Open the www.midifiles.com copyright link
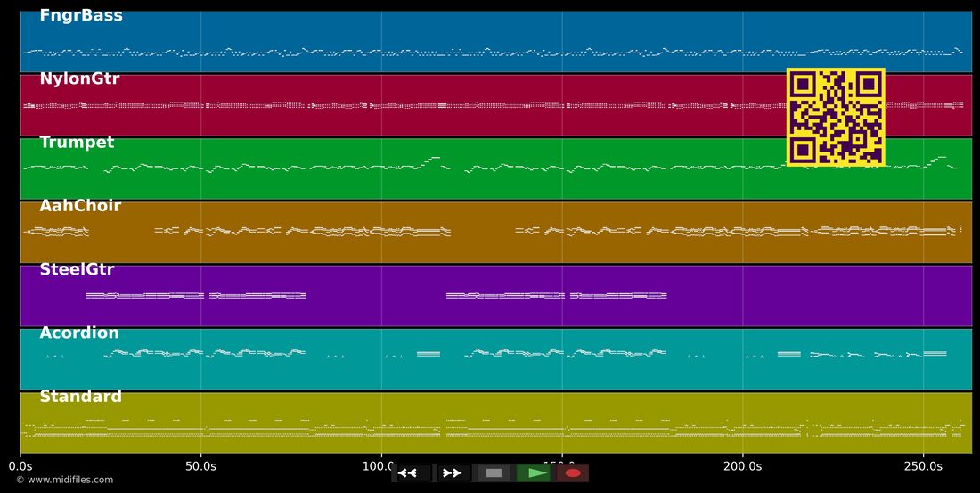Viewport: 980px width, 493px height. tap(65, 480)
